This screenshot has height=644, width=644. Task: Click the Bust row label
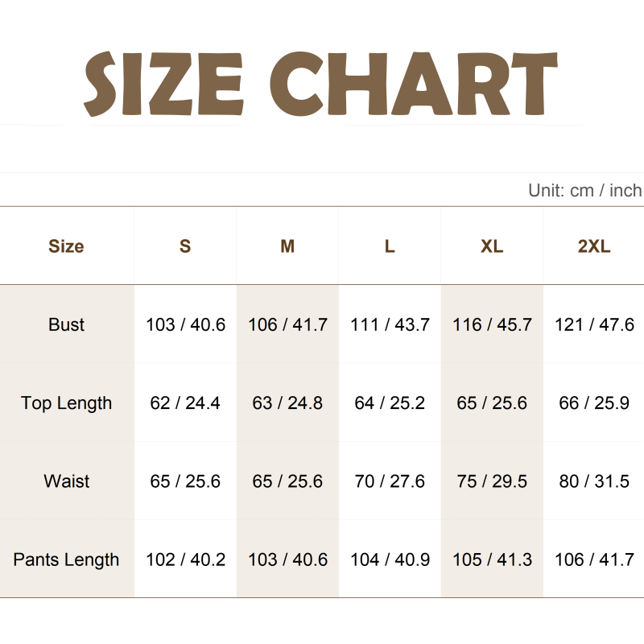click(x=66, y=324)
